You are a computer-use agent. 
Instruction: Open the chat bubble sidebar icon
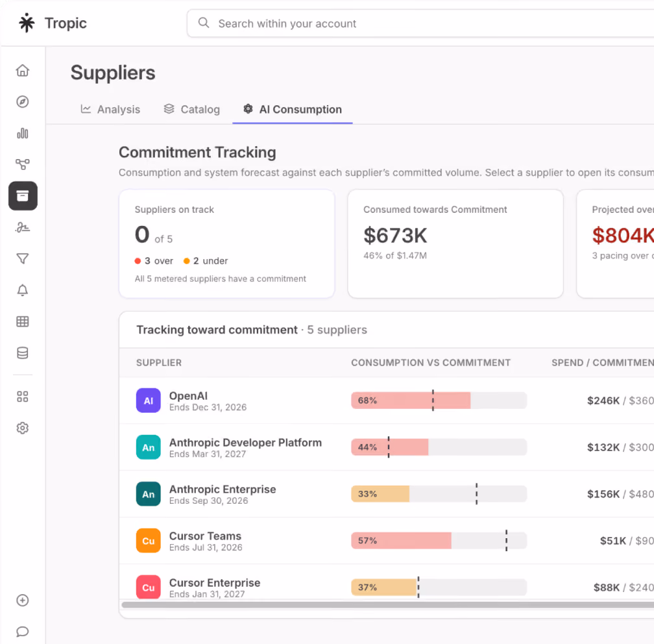[x=23, y=632]
